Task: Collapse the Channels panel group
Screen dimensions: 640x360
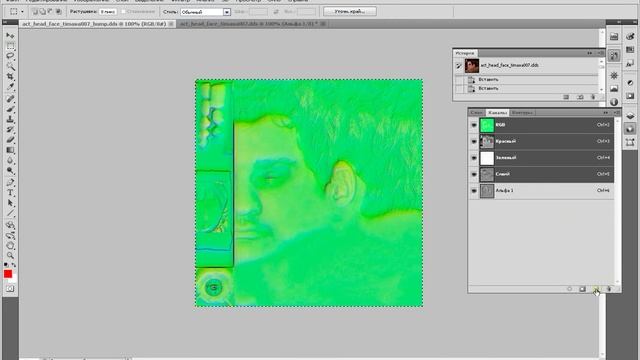Action: 606,113
